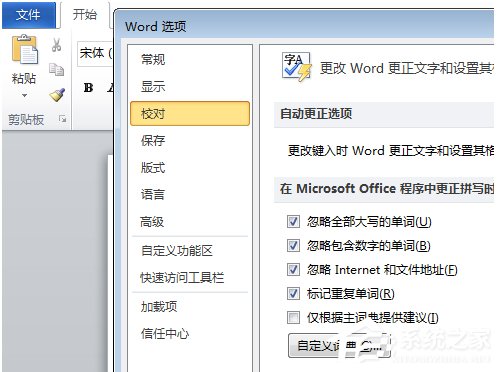Click the font name box showing 宋体
500x372 pixels.
tap(95, 53)
